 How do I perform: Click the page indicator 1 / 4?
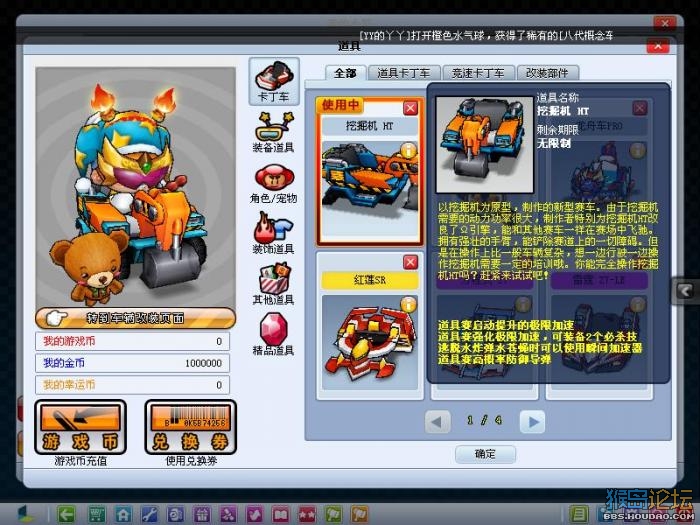[485, 421]
